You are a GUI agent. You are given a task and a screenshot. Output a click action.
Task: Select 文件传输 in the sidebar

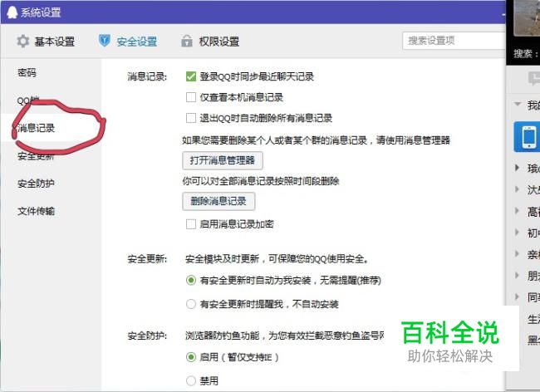(36, 211)
